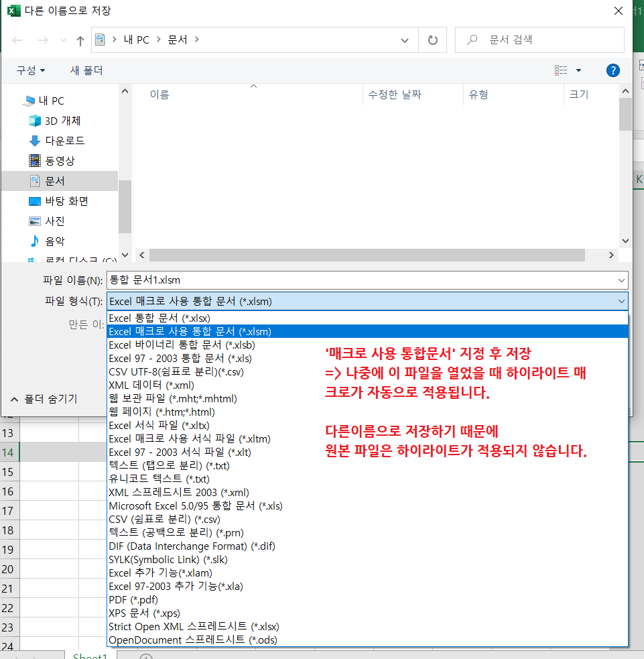Open recent locations chevron beside forward arrow
Screen dimensions: 644x659
[x=64, y=40]
